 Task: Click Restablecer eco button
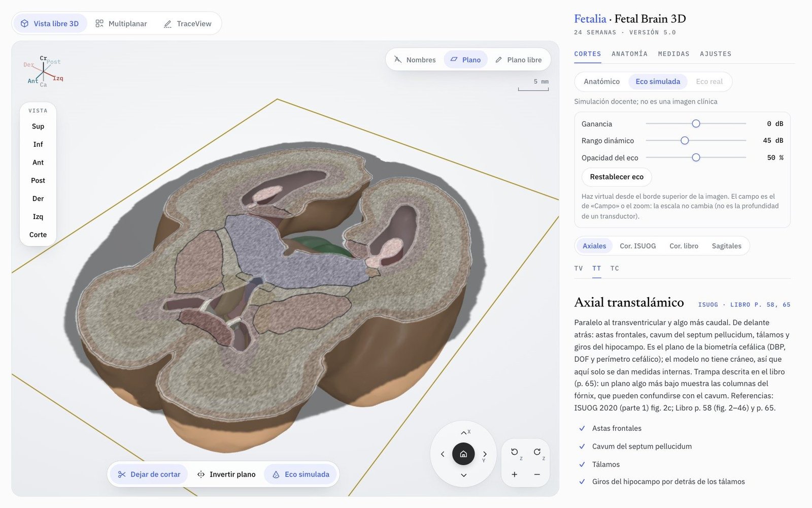pyautogui.click(x=617, y=177)
